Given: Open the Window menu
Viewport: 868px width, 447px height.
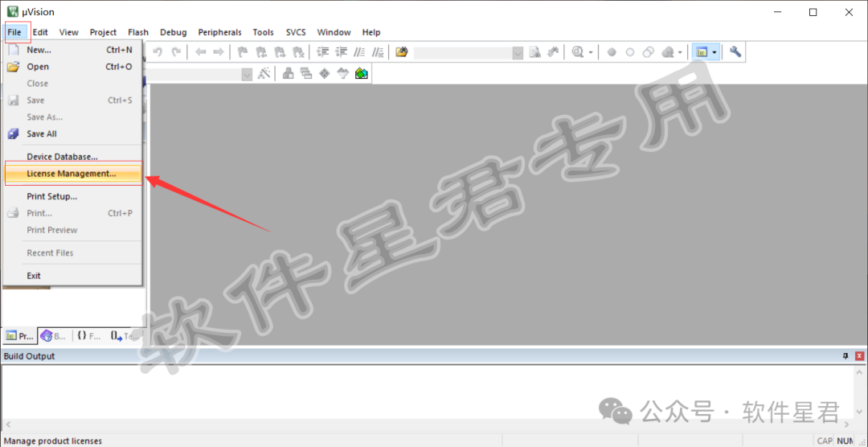Looking at the screenshot, I should click(334, 32).
